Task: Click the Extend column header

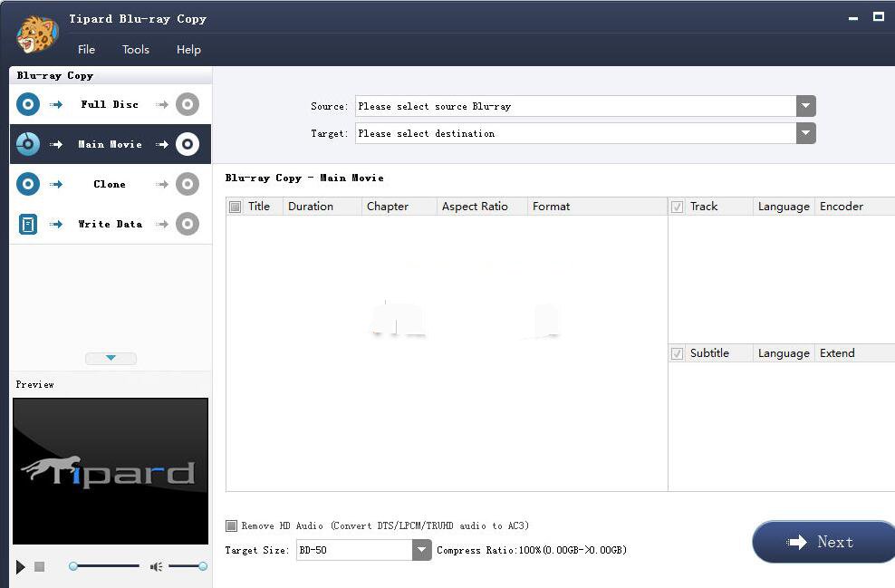Action: pos(856,352)
